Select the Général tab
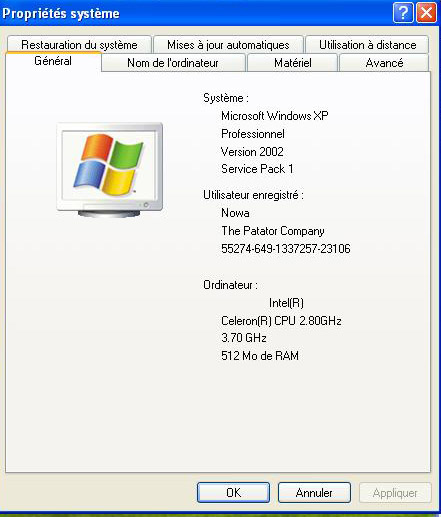 click(x=53, y=61)
